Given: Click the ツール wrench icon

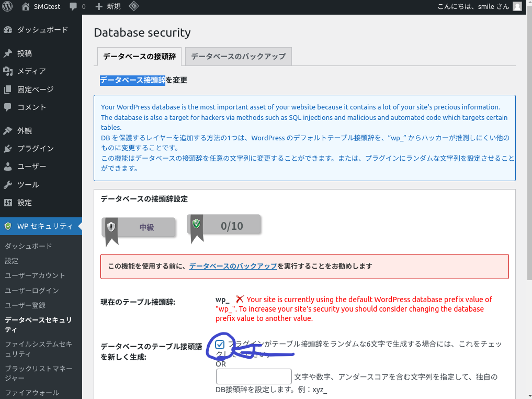Looking at the screenshot, I should (x=8, y=185).
